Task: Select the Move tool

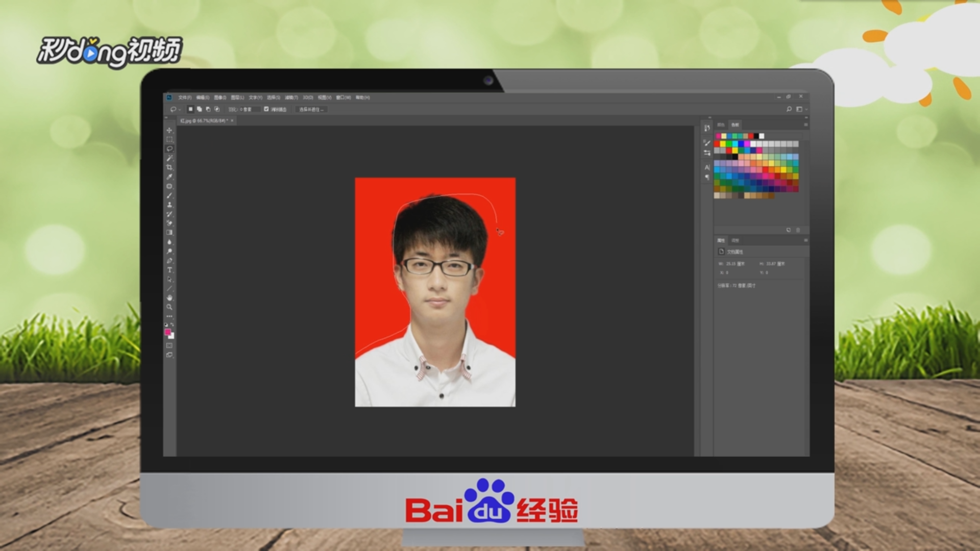Action: click(x=169, y=130)
